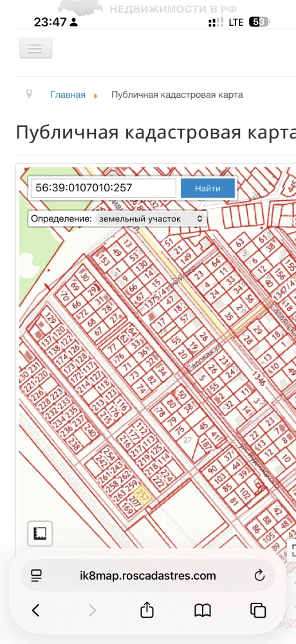
Task: Tap the map measurement ruler tool
Action: tap(40, 533)
